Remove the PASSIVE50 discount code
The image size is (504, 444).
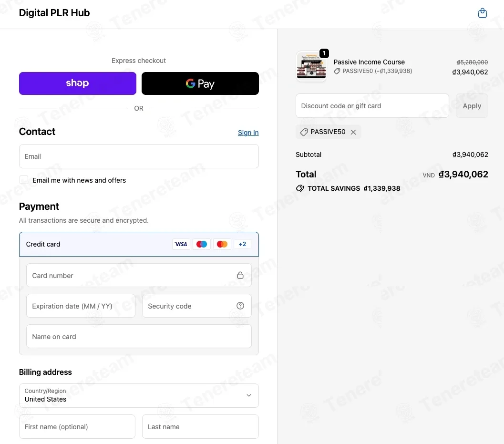(353, 132)
